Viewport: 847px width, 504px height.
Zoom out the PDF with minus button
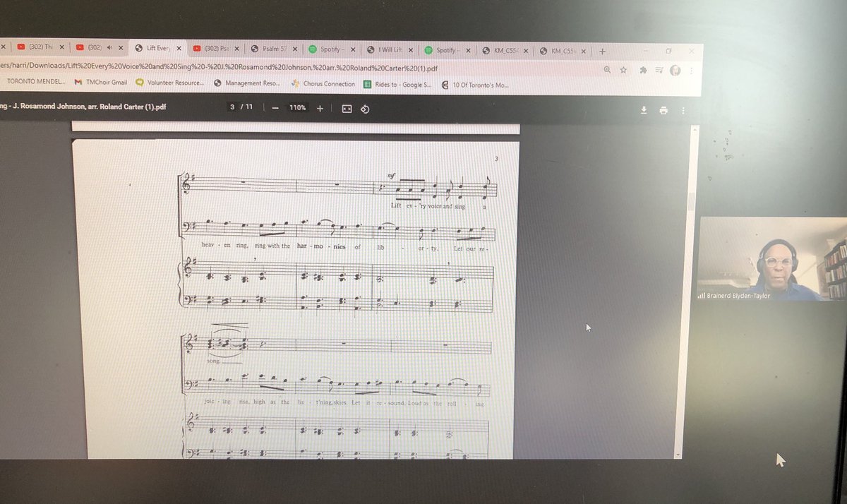pos(274,108)
